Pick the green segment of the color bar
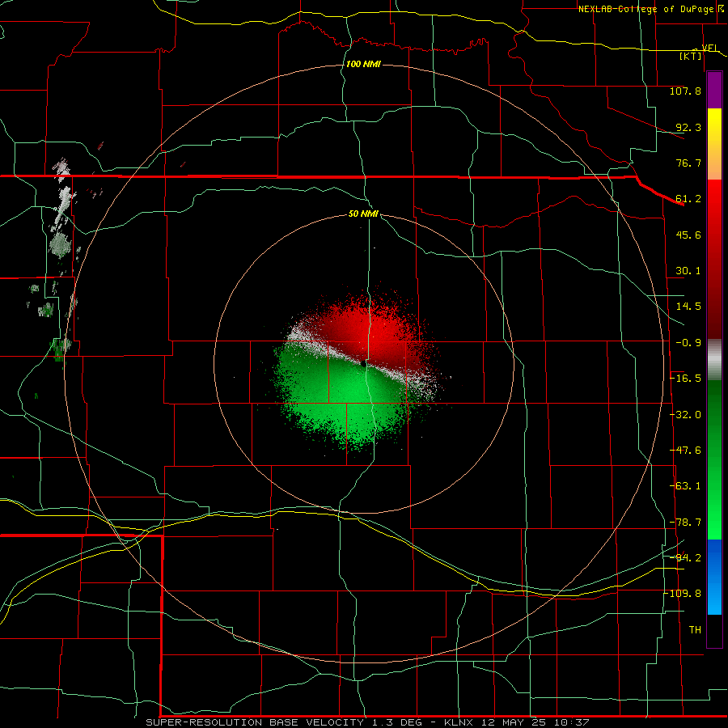Viewport: 728px width, 728px height. coord(714,459)
